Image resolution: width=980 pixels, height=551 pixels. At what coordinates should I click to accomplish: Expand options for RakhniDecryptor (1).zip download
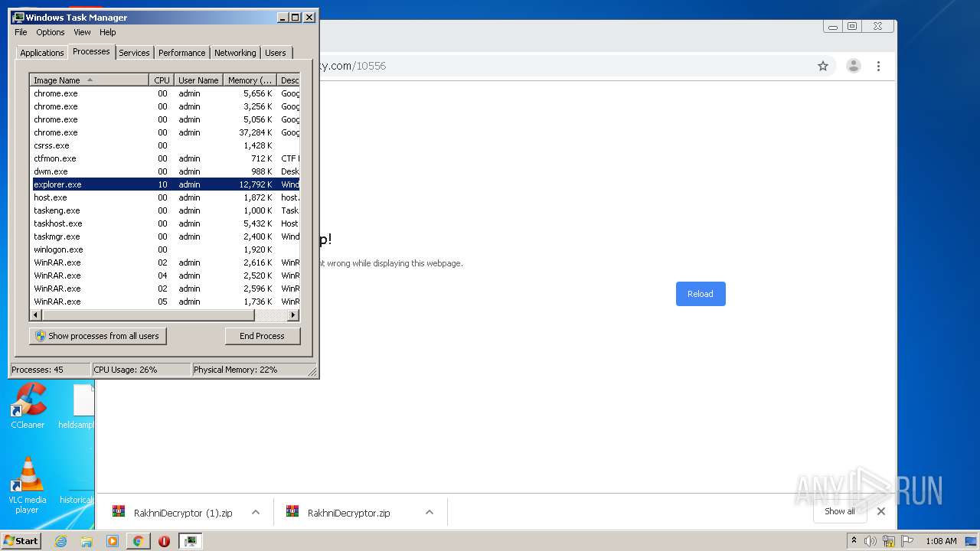tap(256, 512)
